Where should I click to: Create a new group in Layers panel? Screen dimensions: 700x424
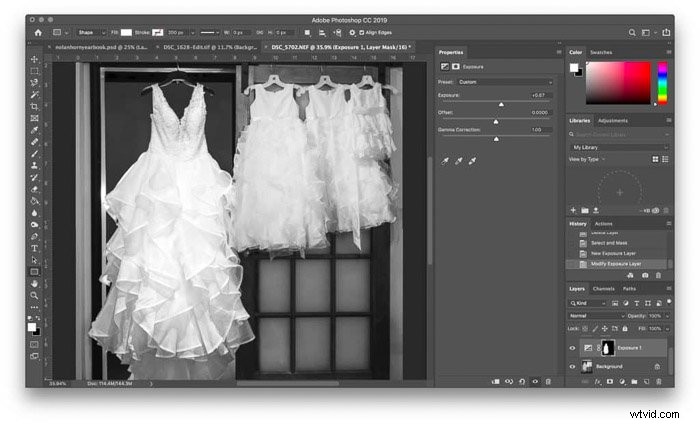(634, 382)
